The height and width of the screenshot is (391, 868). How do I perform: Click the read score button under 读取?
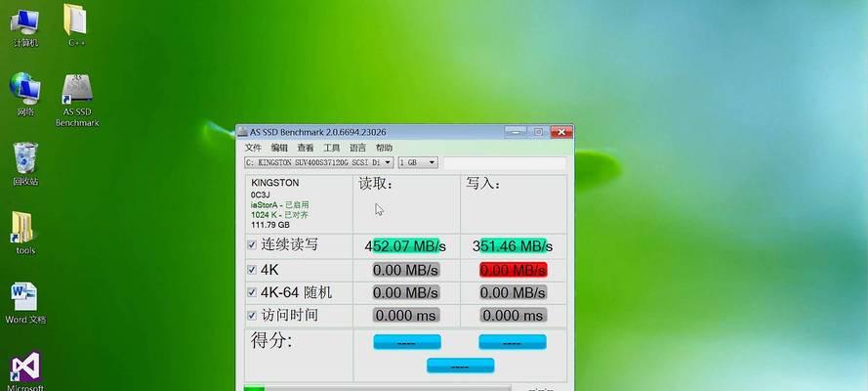click(x=407, y=342)
